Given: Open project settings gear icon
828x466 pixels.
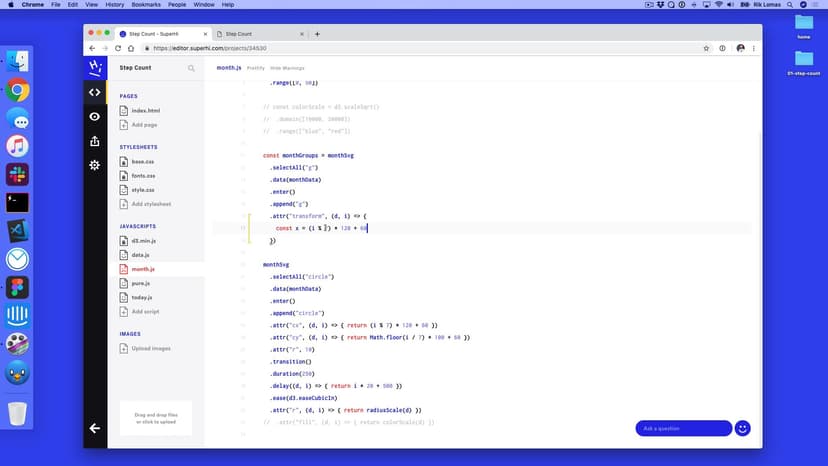Looking at the screenshot, I should click(95, 165).
